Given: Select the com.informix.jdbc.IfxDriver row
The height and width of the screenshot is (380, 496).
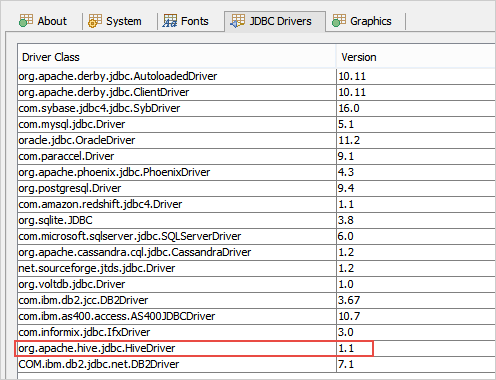Looking at the screenshot, I should 257,332.
